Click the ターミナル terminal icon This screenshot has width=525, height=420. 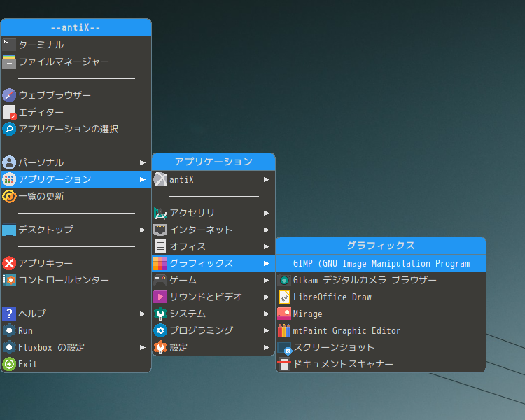click(9, 45)
